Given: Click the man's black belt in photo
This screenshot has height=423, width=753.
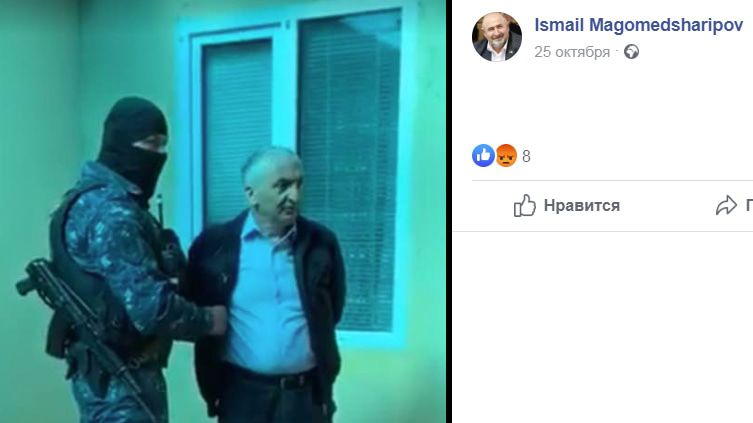Looking at the screenshot, I should (x=270, y=376).
